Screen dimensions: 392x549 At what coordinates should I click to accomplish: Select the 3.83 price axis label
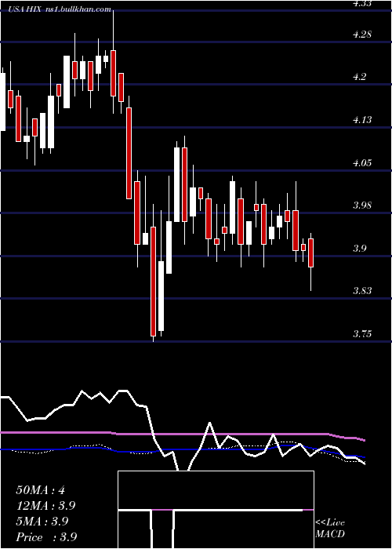(x=362, y=291)
